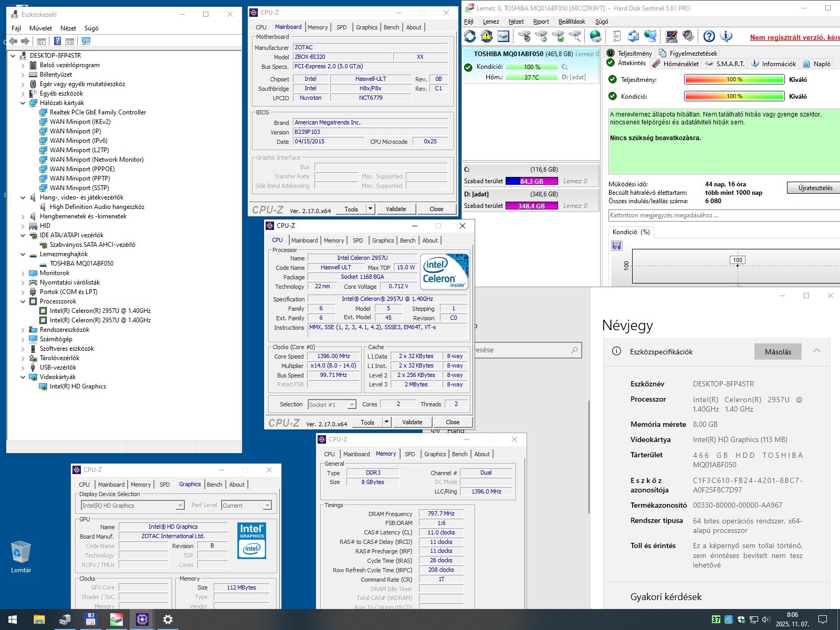Click the C: drive free space bar
Image resolution: width=840 pixels, height=630 pixels.
point(531,181)
